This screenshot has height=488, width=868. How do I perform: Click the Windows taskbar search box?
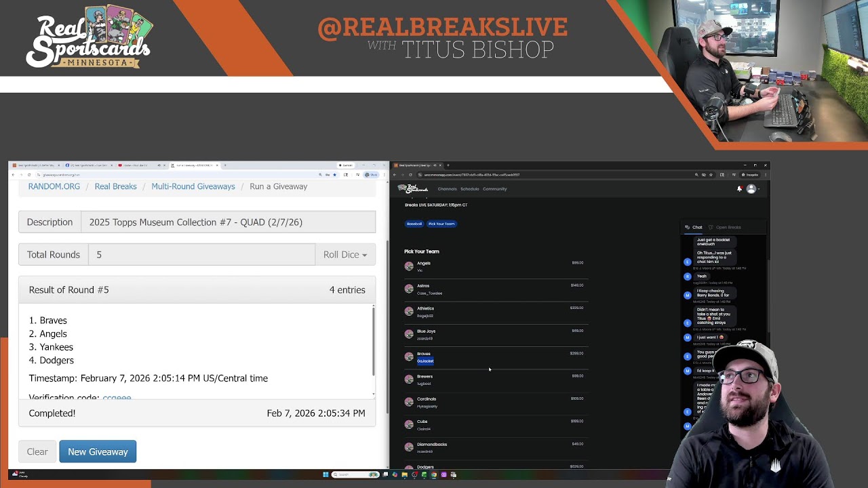pyautogui.click(x=355, y=474)
